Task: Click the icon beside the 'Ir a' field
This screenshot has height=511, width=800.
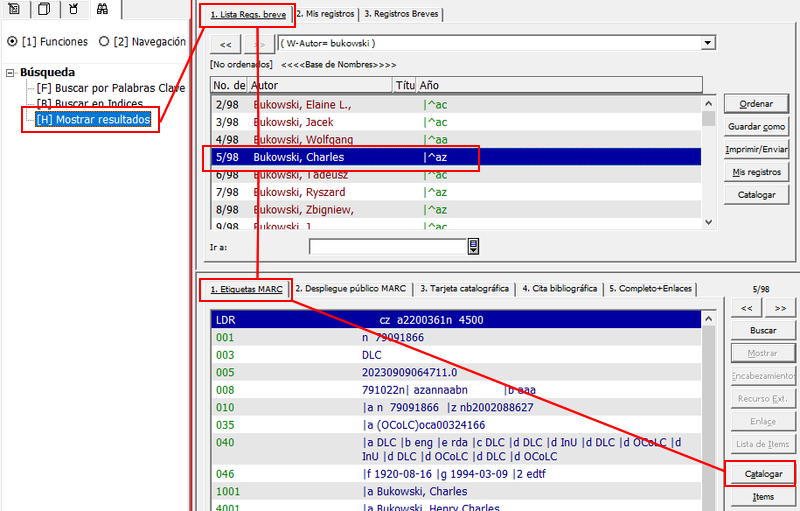Action: click(x=474, y=247)
